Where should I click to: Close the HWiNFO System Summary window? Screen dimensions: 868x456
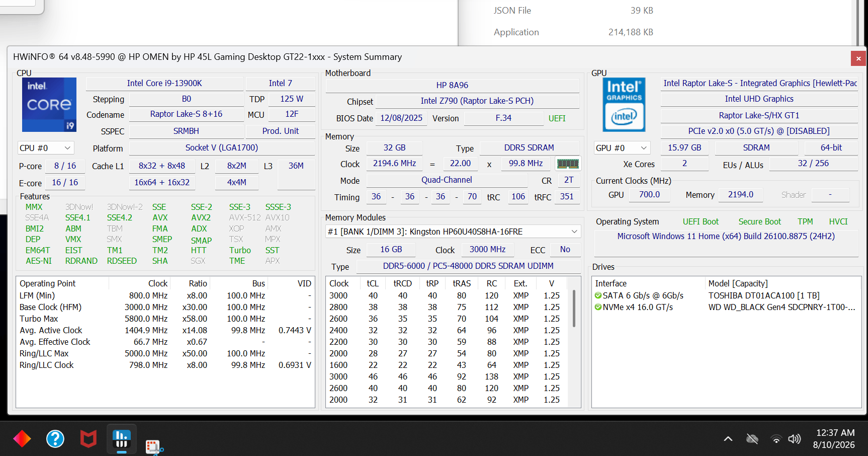[x=858, y=58]
